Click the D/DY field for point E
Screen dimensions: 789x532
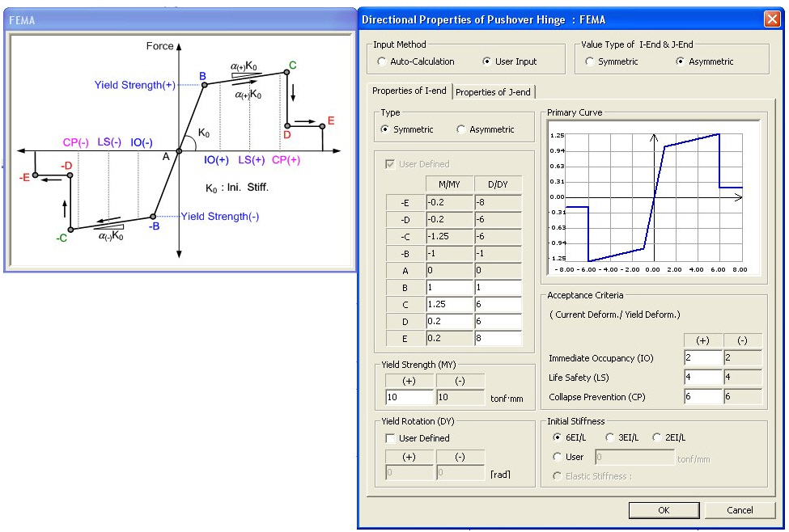498,339
